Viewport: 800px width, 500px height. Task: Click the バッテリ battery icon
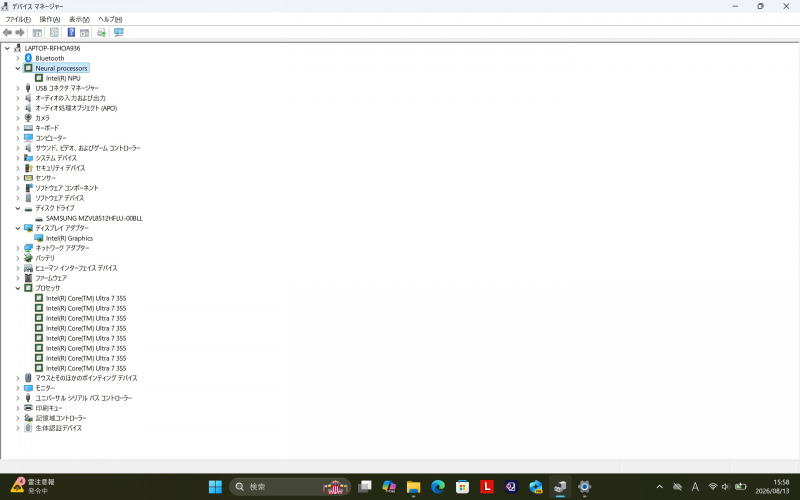(28, 258)
